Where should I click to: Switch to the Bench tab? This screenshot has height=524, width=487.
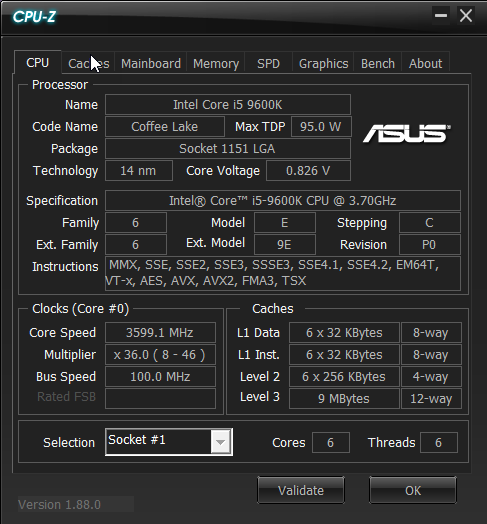pos(378,63)
